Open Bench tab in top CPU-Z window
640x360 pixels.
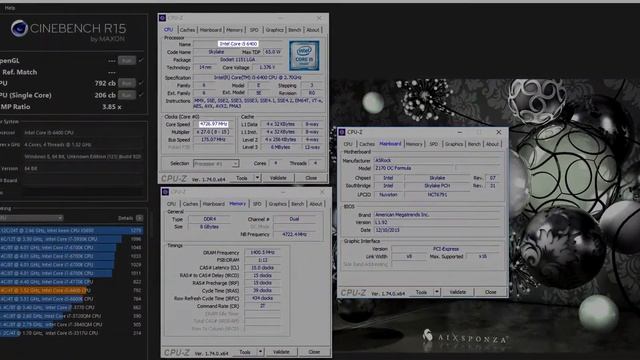click(x=294, y=30)
